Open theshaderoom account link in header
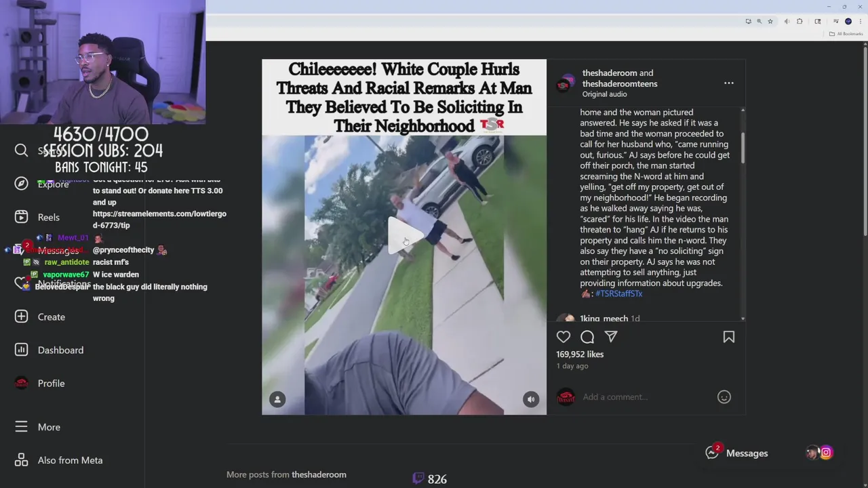This screenshot has height=488, width=868. coord(609,73)
